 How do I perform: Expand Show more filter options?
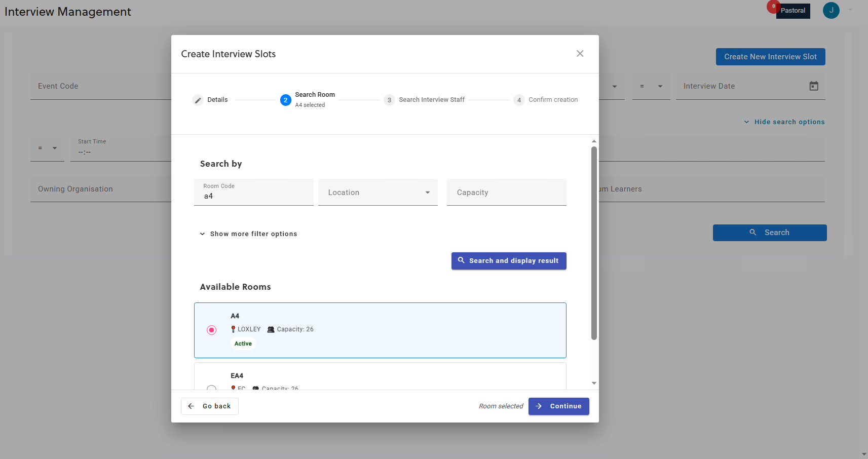pyautogui.click(x=248, y=234)
